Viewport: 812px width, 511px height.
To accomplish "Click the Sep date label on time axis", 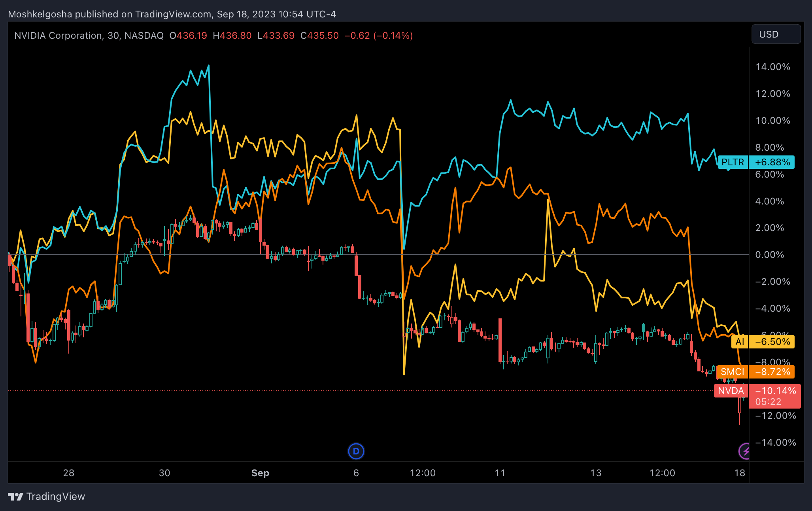I will pyautogui.click(x=260, y=473).
